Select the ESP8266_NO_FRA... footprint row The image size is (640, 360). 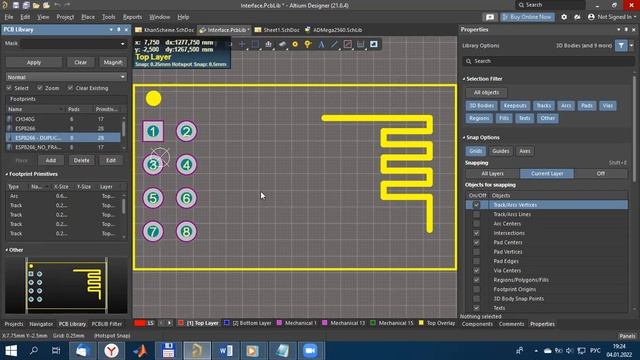click(63, 147)
